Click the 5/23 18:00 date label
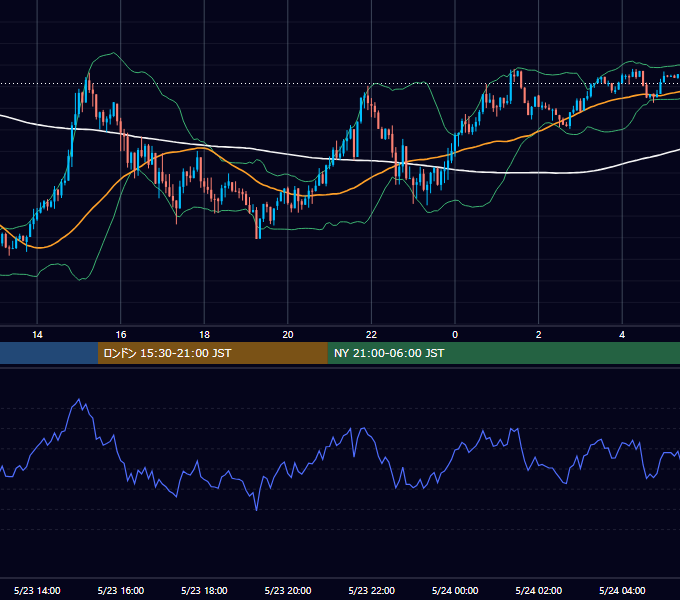680x600 pixels. click(204, 590)
